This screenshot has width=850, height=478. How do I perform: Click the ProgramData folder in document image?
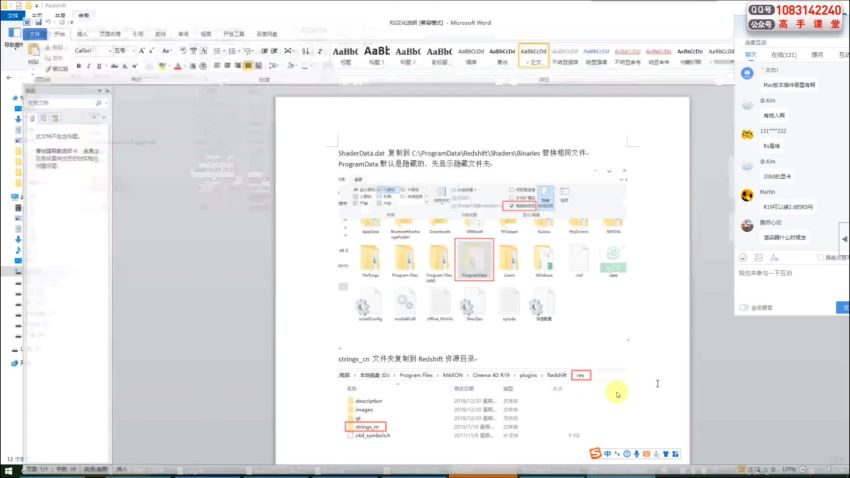474,259
